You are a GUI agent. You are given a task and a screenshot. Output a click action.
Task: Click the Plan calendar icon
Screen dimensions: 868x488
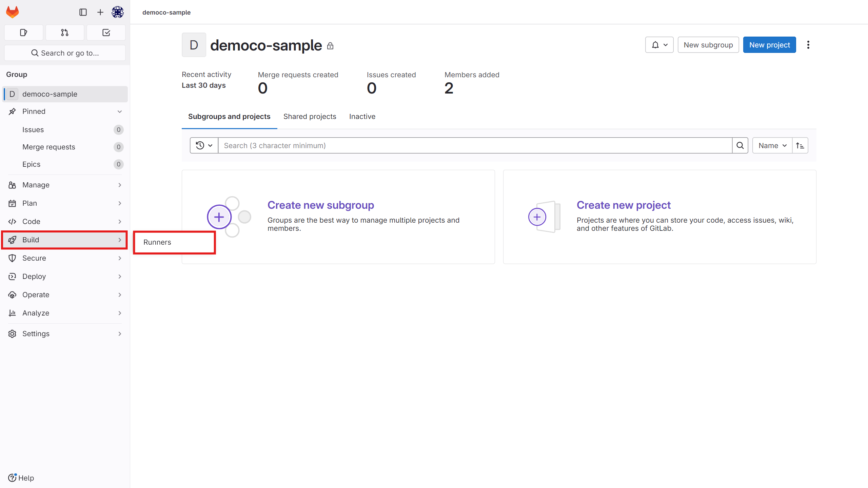(x=12, y=203)
